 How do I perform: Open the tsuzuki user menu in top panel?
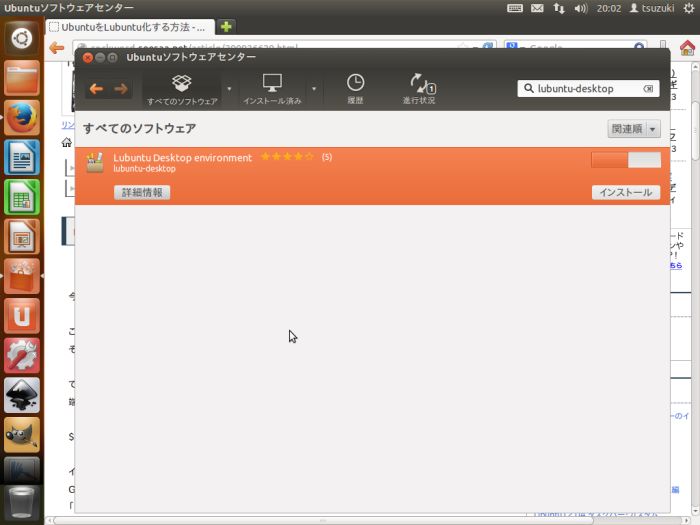[x=651, y=8]
